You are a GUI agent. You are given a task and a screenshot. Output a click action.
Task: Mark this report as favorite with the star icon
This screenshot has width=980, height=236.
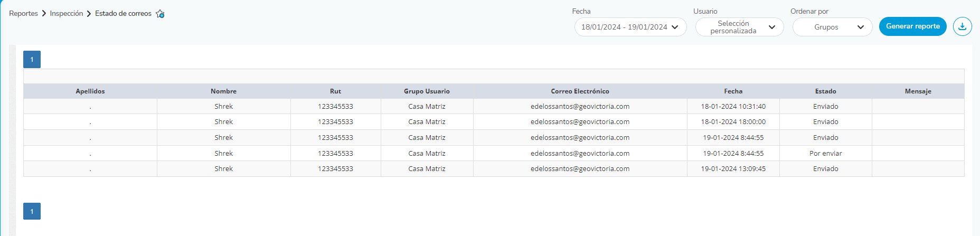tap(160, 14)
